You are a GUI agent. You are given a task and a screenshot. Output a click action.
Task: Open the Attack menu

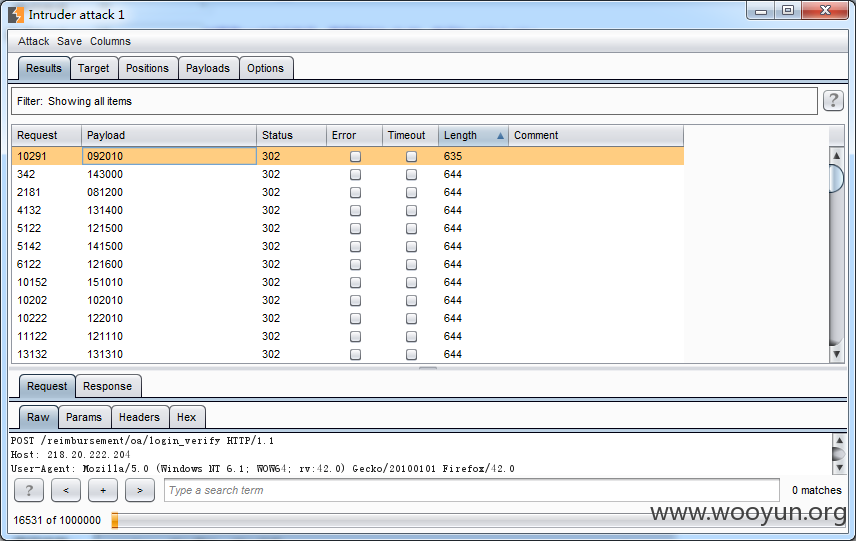[x=33, y=41]
